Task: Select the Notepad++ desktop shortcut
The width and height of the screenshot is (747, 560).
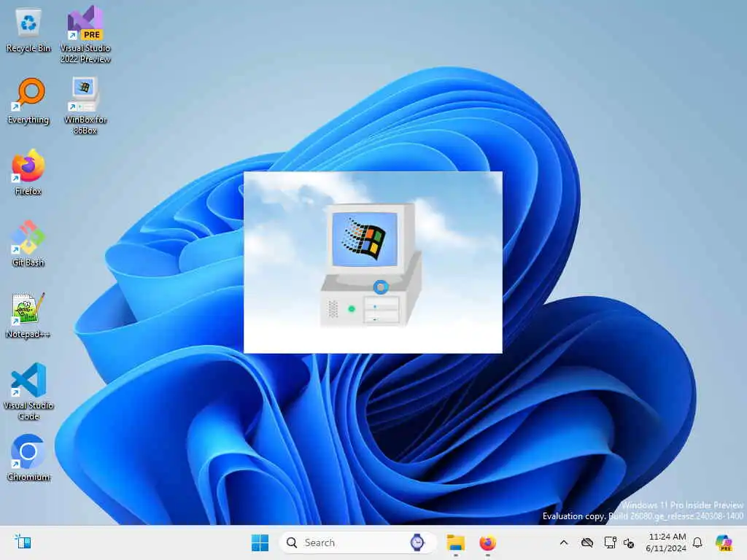Action: pyautogui.click(x=28, y=315)
